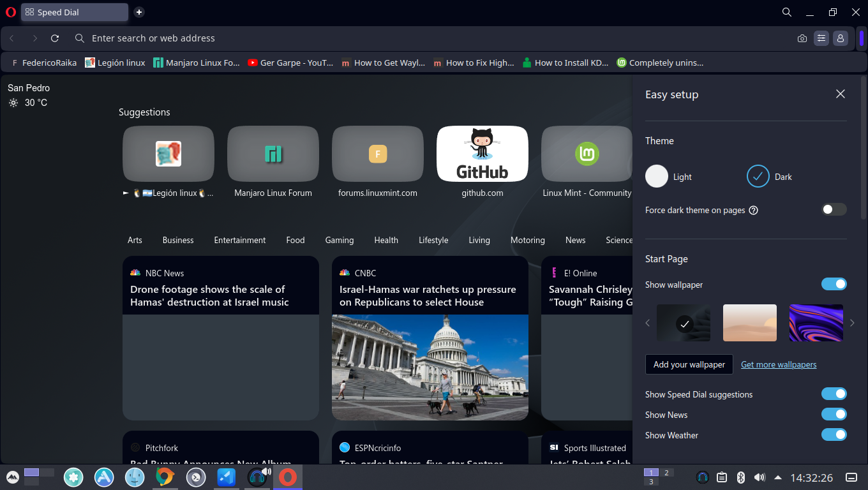
Task: Click the search tabs magnifier icon
Action: [x=787, y=12]
